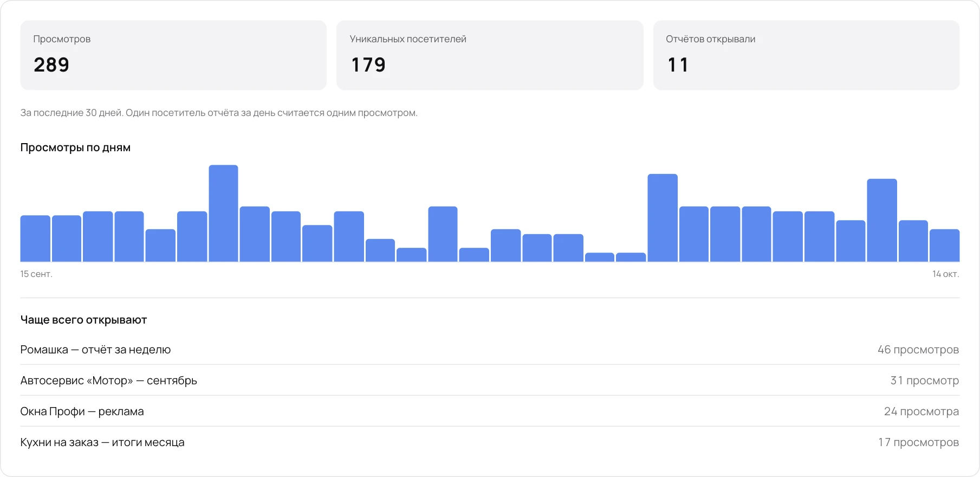This screenshot has width=980, height=477.
Task: Open the Отчётов открывали 11 stat card
Action: pyautogui.click(x=806, y=55)
